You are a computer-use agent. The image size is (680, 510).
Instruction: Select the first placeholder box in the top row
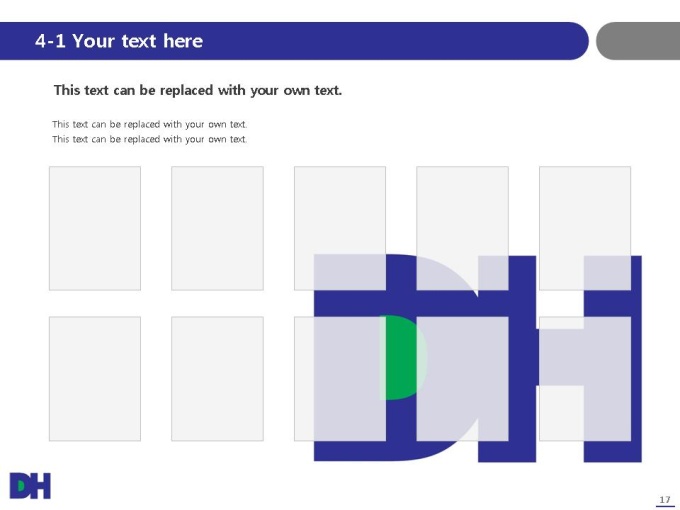pyautogui.click(x=95, y=228)
